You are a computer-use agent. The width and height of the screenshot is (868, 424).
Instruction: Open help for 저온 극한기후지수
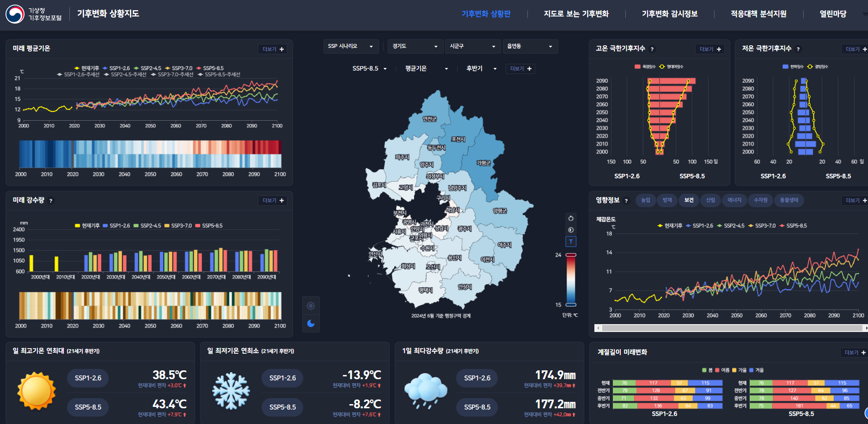798,49
